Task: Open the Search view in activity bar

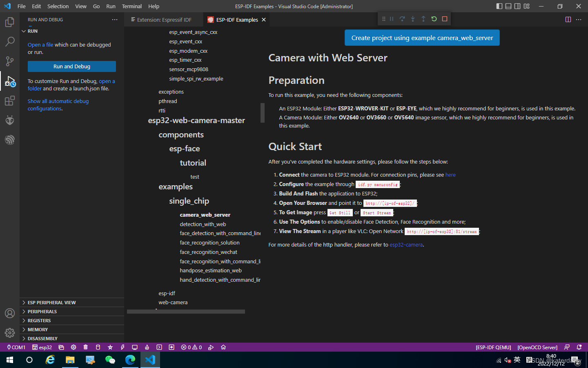Action: (10, 41)
